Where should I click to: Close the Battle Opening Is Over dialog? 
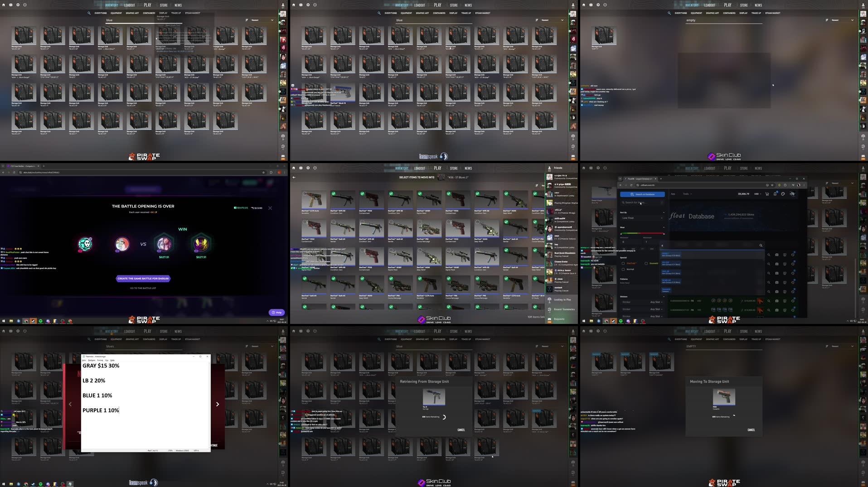pyautogui.click(x=270, y=208)
